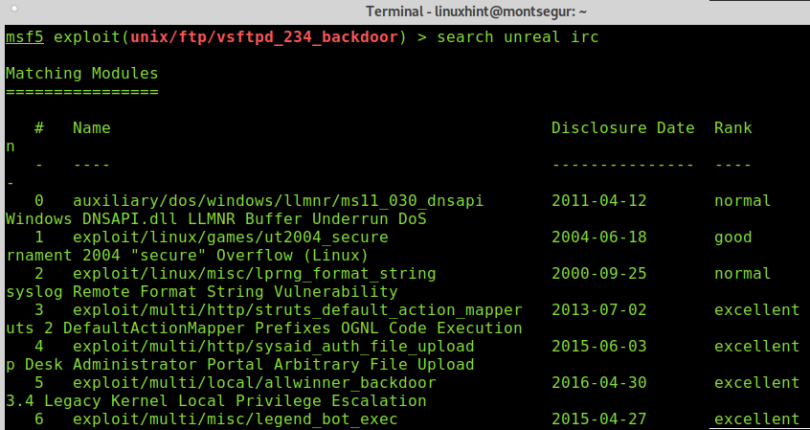Select the allwinner_backdoor exploit entry
The image size is (810, 430).
(x=254, y=383)
